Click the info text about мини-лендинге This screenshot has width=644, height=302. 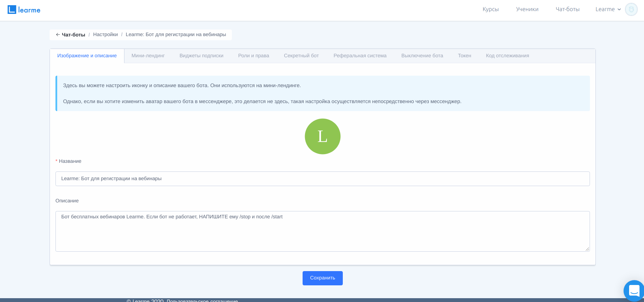[x=182, y=85]
